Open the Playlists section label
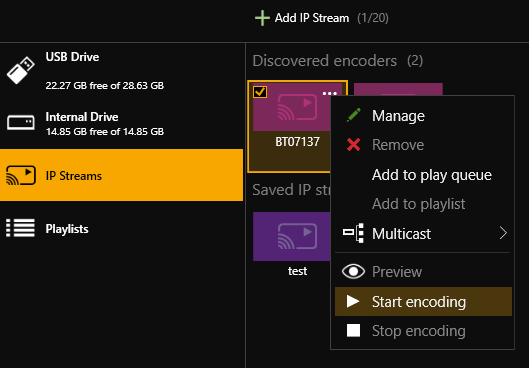Screen dimensions: 529x368 pos(67,229)
